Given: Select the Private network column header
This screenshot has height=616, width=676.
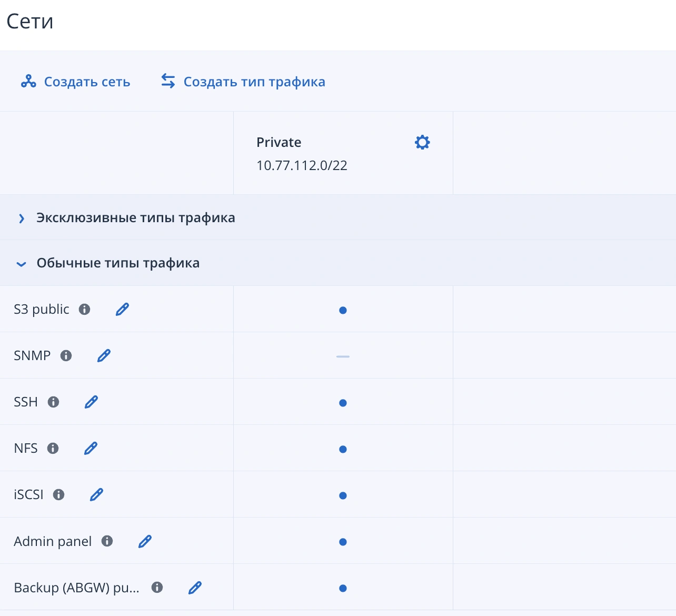Looking at the screenshot, I should point(279,142).
